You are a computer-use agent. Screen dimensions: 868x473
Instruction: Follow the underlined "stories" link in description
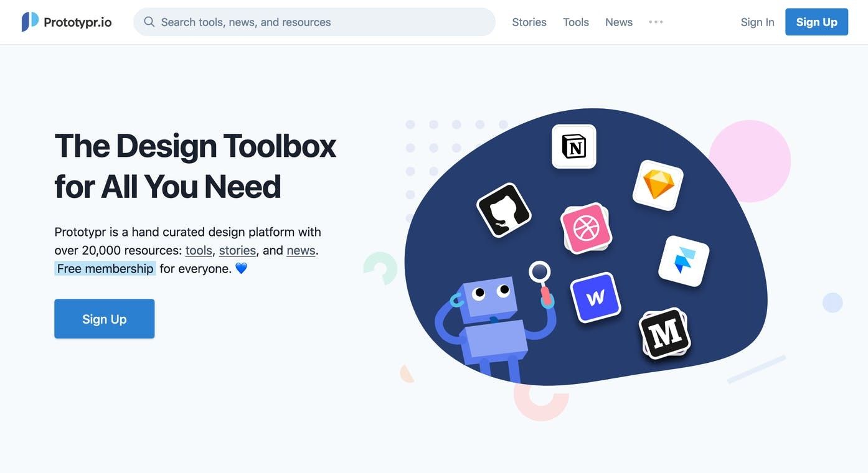pos(237,250)
